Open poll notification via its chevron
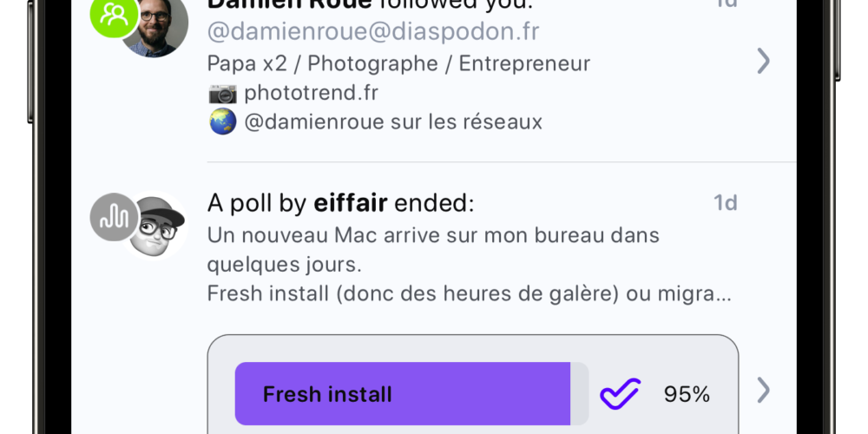This screenshot has width=868, height=434. 763,391
